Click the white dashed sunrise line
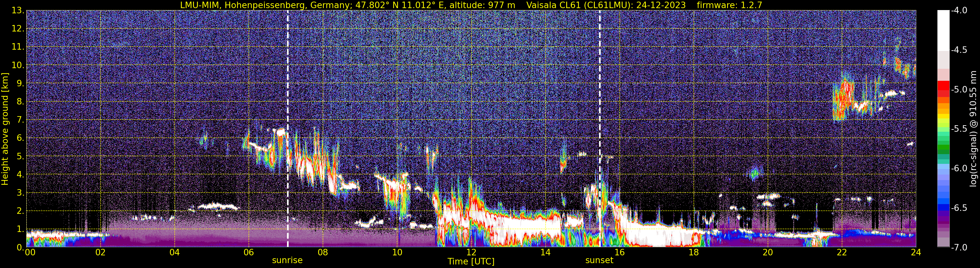 pyautogui.click(x=288, y=129)
